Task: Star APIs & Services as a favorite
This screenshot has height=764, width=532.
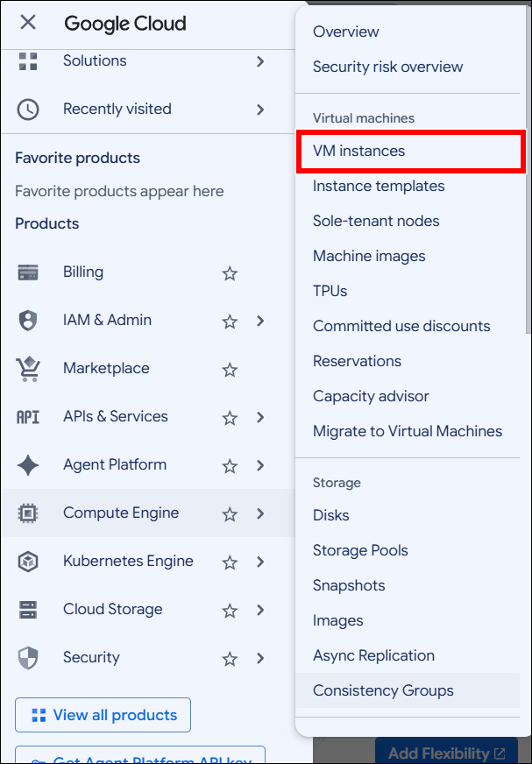Action: pos(230,418)
